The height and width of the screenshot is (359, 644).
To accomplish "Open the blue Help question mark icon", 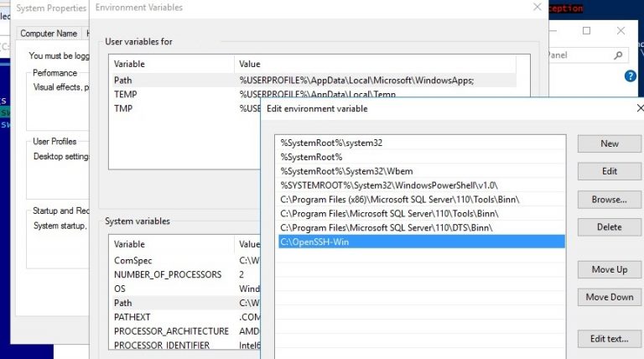I will coord(631,75).
